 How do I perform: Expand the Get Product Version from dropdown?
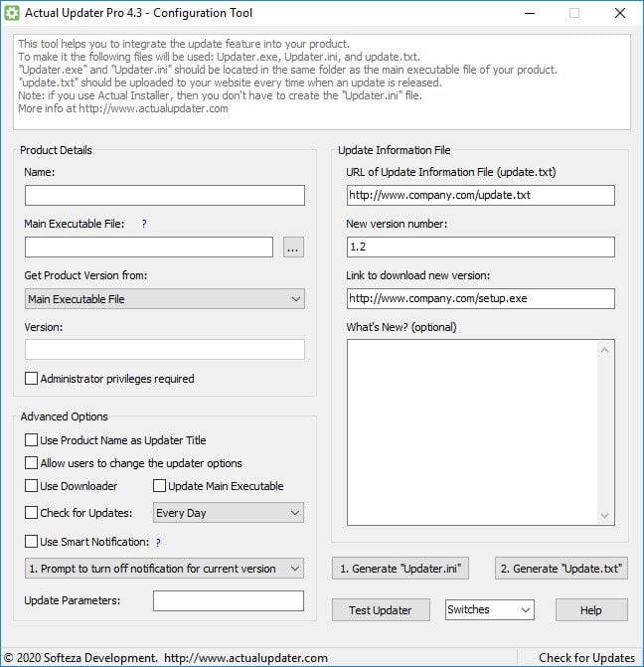point(164,299)
